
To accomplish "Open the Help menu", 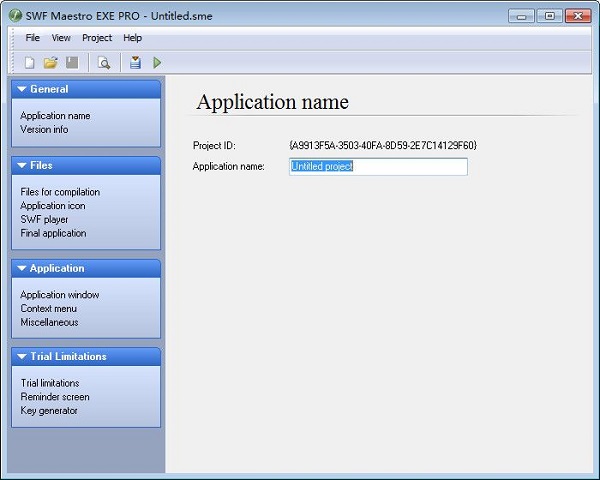I will pyautogui.click(x=133, y=38).
